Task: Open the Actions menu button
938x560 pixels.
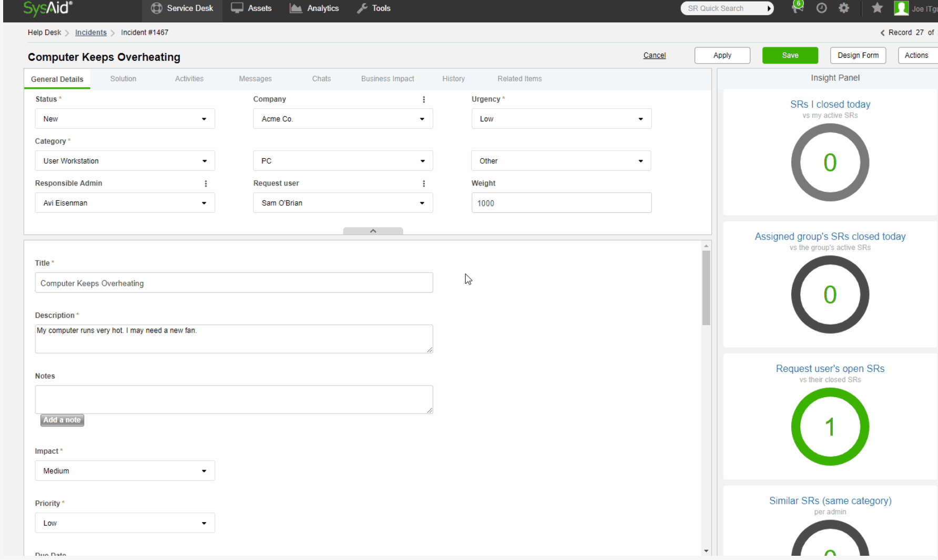Action: click(x=917, y=55)
